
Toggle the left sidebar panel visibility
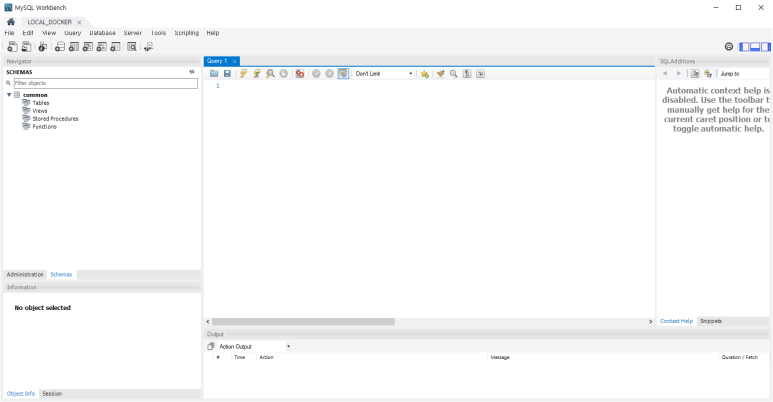(744, 47)
